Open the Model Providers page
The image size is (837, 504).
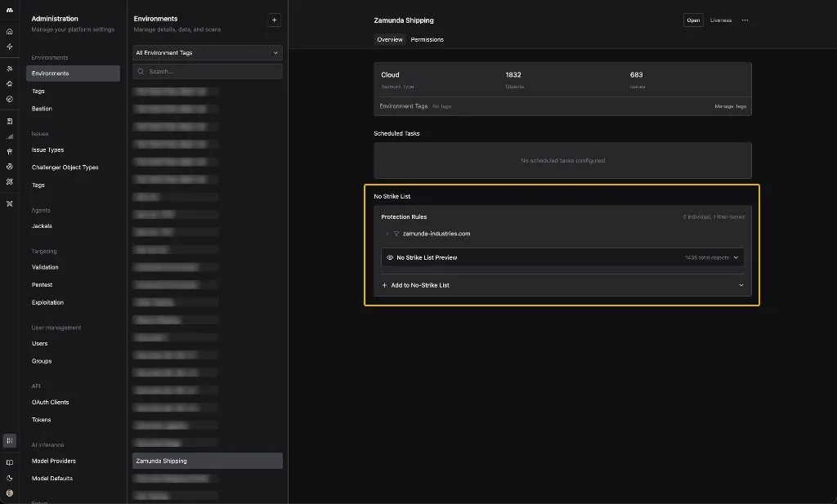pos(53,461)
